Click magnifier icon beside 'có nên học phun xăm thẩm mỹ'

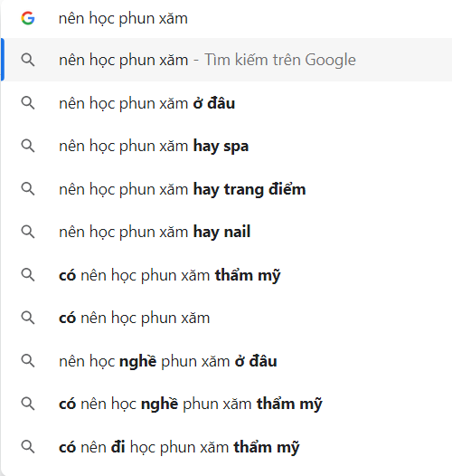[x=28, y=275]
